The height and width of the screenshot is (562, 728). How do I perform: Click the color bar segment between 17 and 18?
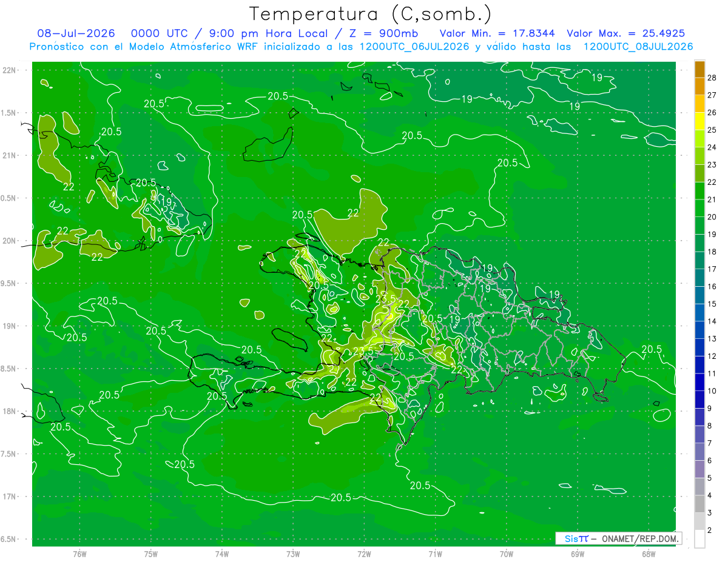click(699, 261)
